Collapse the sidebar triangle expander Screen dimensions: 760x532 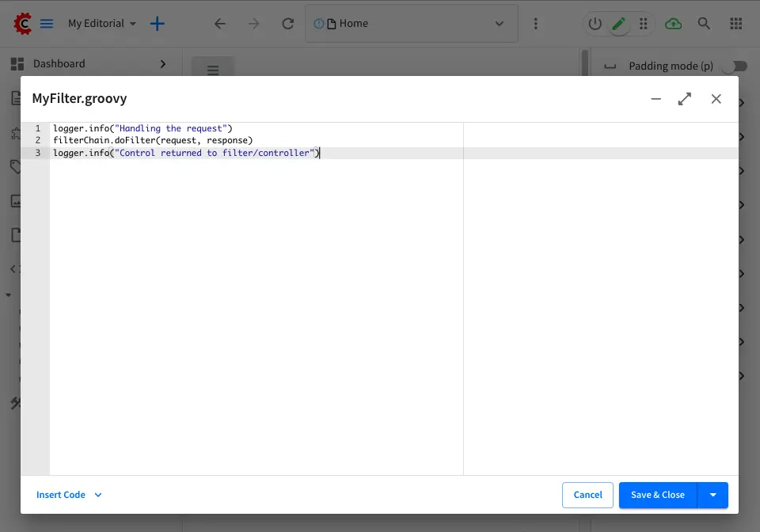(8, 294)
